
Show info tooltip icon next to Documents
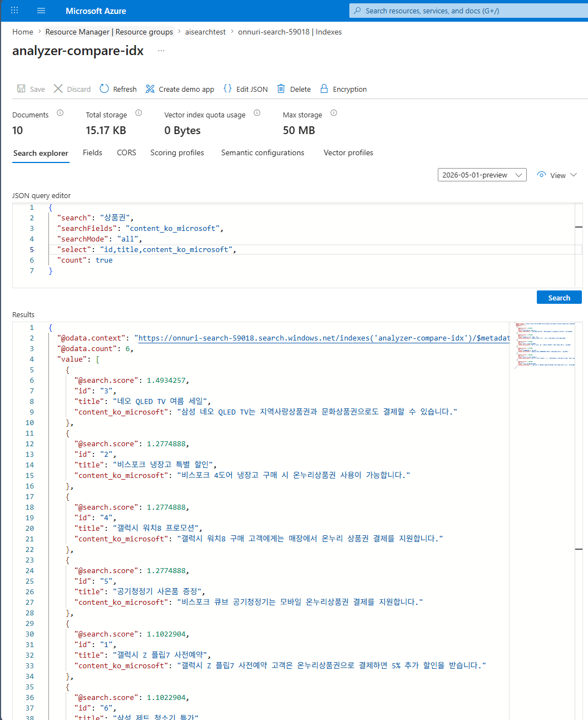60,113
